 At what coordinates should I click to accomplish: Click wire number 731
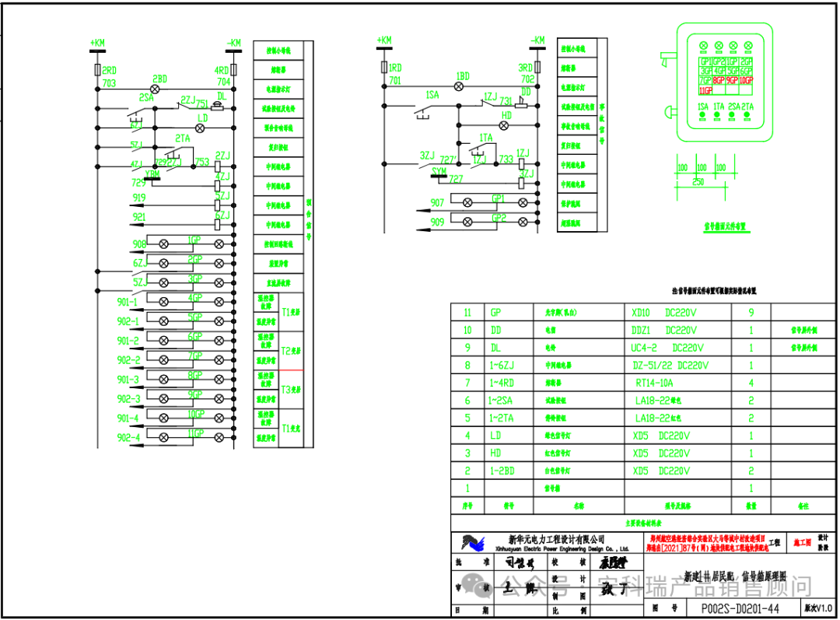(x=506, y=101)
